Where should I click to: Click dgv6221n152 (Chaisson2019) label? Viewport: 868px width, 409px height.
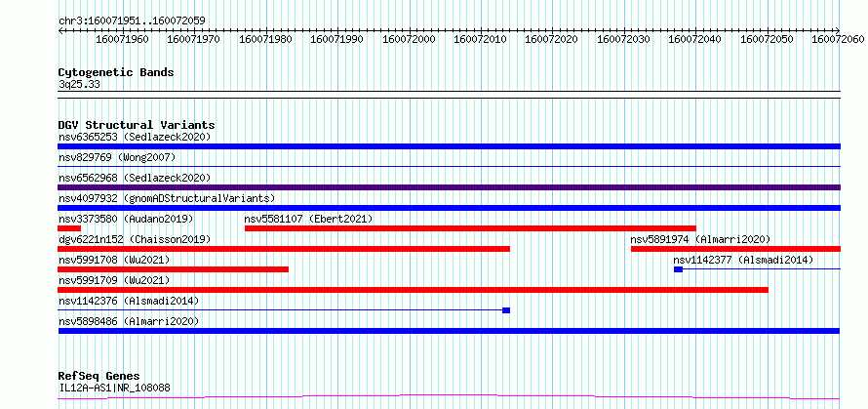[135, 239]
